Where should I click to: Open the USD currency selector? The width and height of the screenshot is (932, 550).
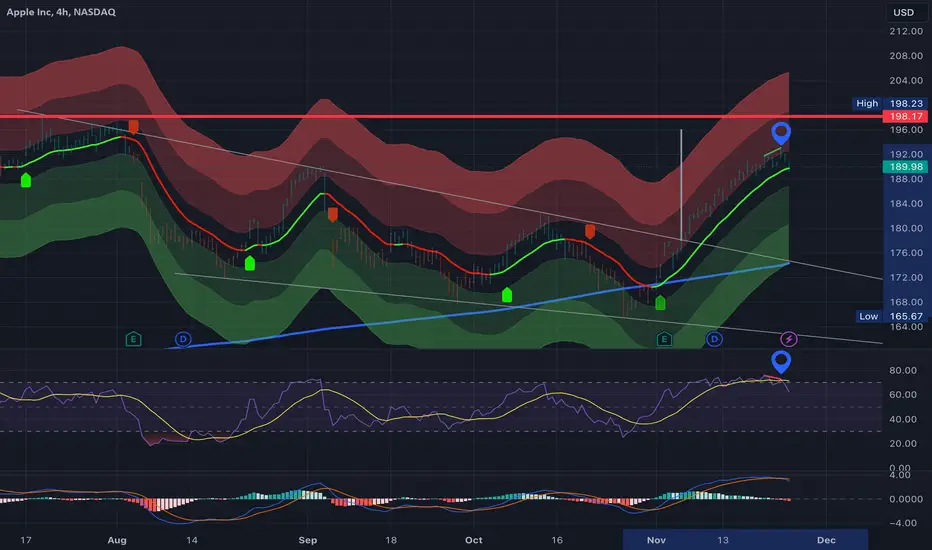(903, 12)
